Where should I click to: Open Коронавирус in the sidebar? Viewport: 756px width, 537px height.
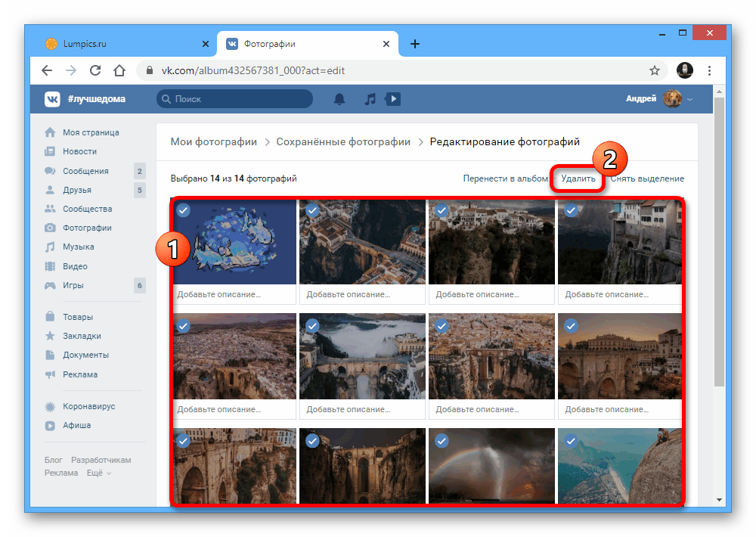88,406
